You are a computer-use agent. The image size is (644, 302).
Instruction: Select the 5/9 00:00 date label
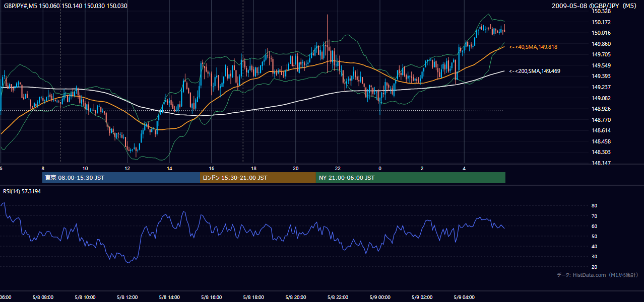380,297
